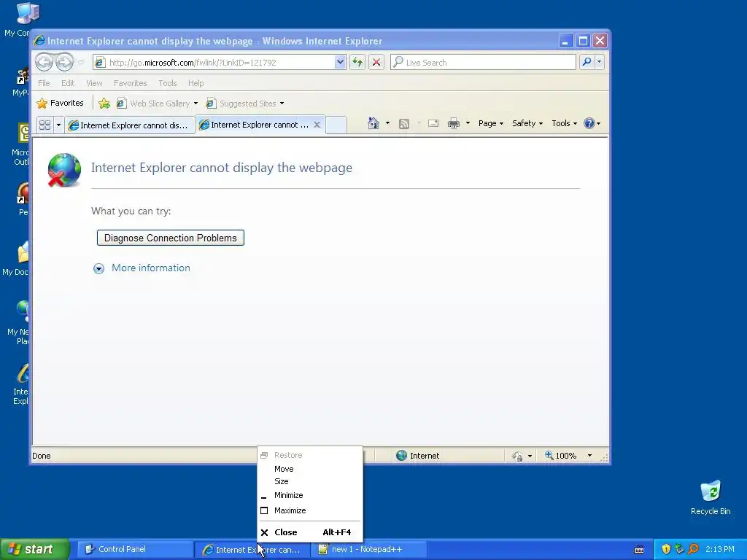Open the File menu
Viewport: 747px width, 560px height.
coord(44,83)
